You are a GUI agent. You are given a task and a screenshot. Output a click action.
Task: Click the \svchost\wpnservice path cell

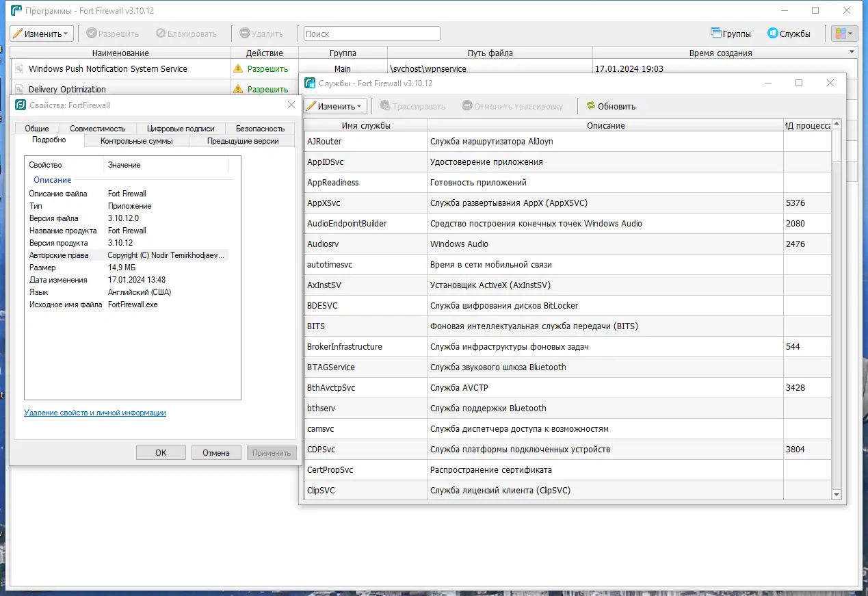point(490,69)
